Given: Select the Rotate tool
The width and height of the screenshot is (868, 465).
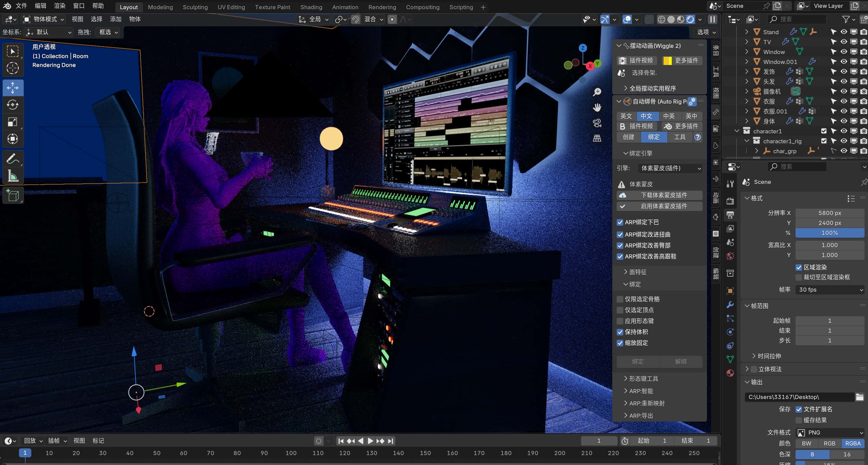Looking at the screenshot, I should click(13, 105).
